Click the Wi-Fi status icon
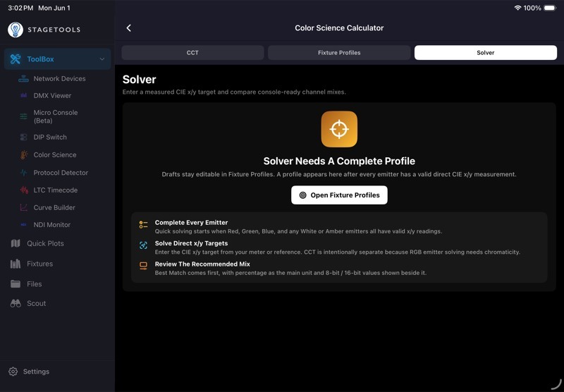Screen dimensions: 564x392 tap(517, 8)
